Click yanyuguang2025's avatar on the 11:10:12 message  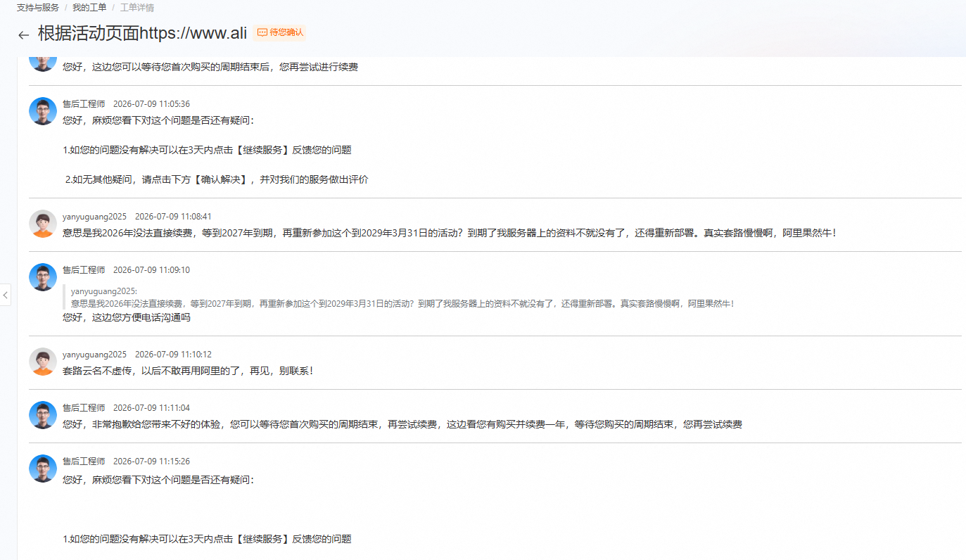click(x=43, y=362)
